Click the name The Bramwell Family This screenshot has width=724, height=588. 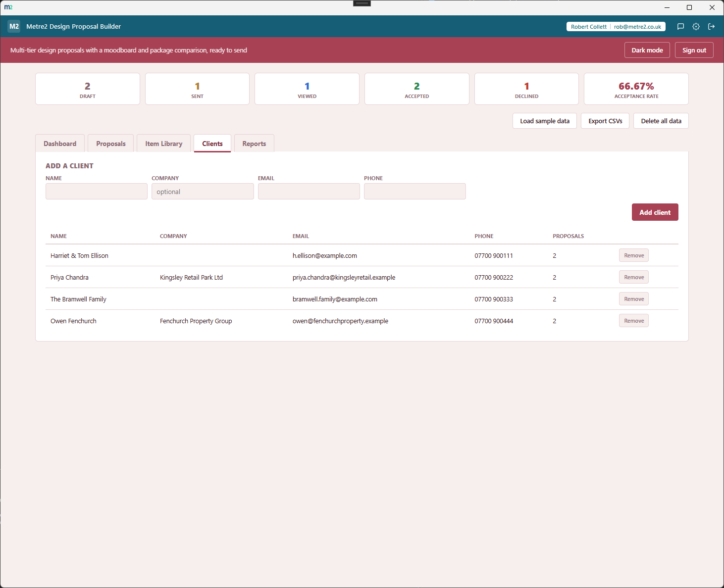[78, 299]
